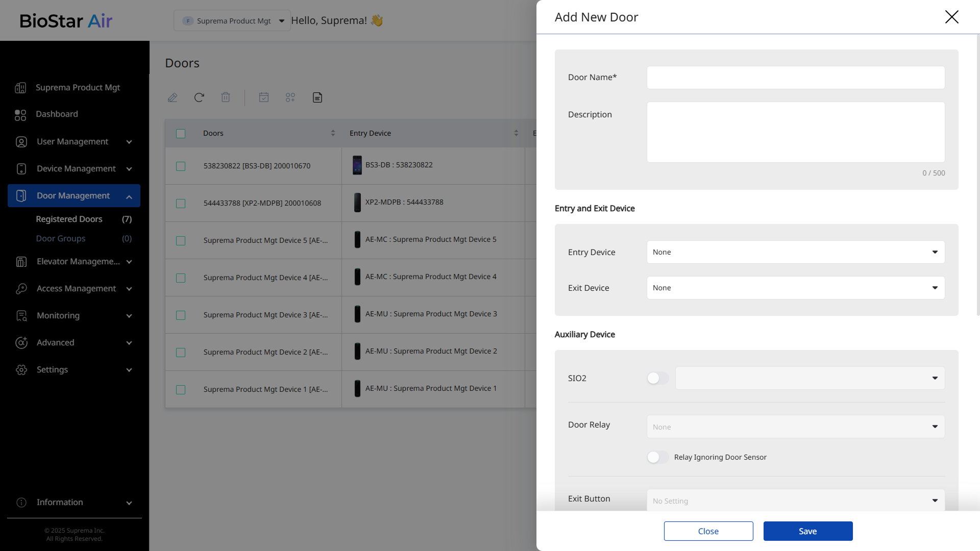The height and width of the screenshot is (551, 980).
Task: Click the X to close the Add New Door panel
Action: [951, 17]
